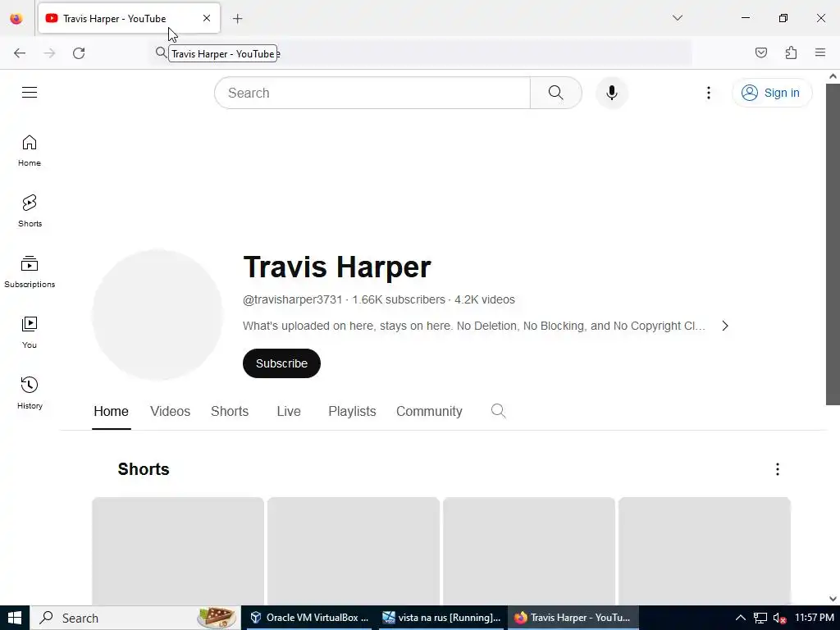Click the Firefox view icon
This screenshot has width=840, height=630.
16,18
